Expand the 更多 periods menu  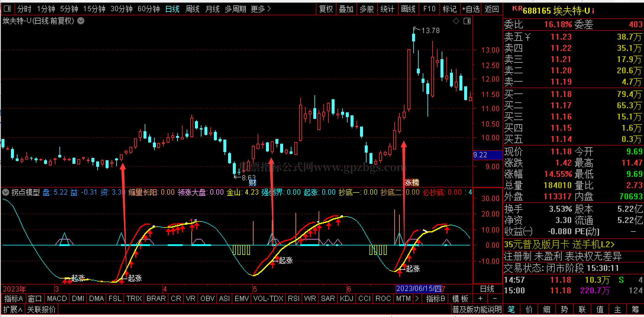click(261, 9)
